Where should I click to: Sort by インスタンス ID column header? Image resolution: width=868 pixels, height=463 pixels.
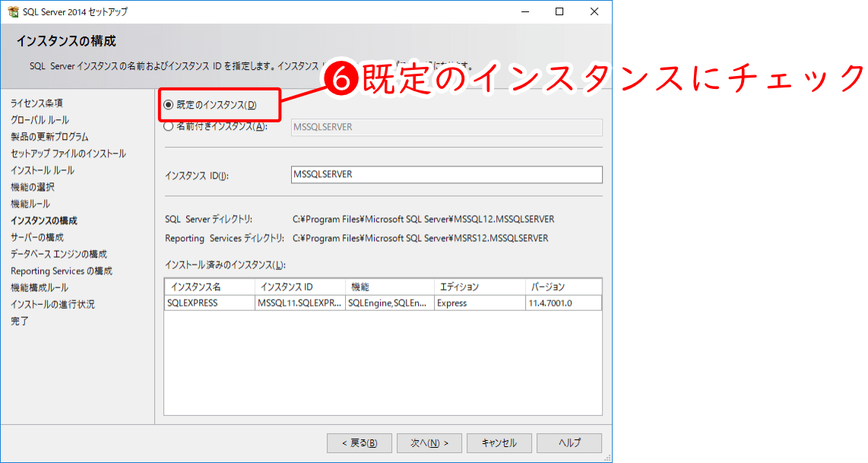(300, 287)
